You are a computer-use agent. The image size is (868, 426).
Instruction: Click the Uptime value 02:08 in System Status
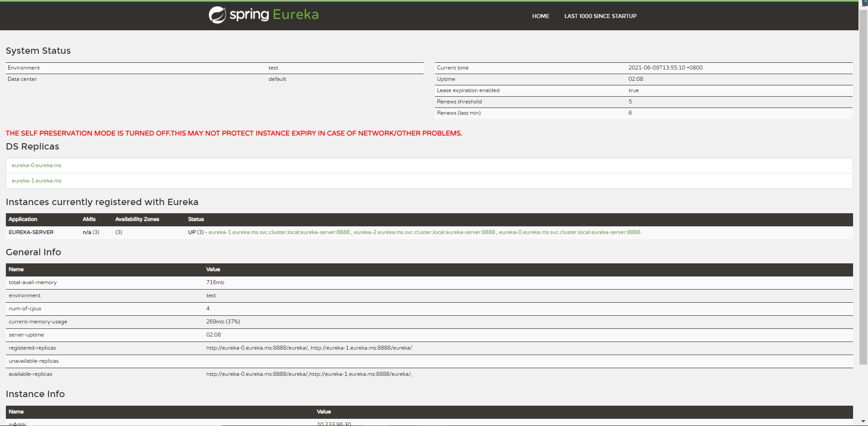(x=636, y=79)
